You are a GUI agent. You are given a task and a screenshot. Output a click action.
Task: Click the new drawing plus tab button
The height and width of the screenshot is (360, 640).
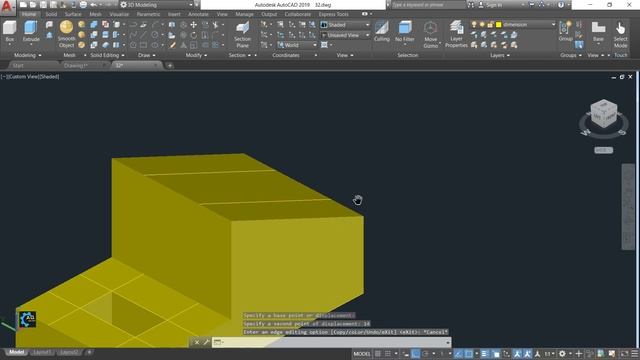click(x=170, y=65)
